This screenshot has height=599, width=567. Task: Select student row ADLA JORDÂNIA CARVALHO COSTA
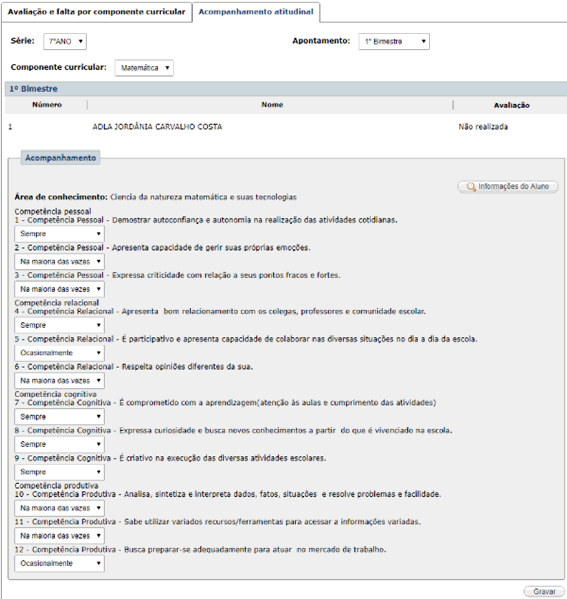(286, 127)
